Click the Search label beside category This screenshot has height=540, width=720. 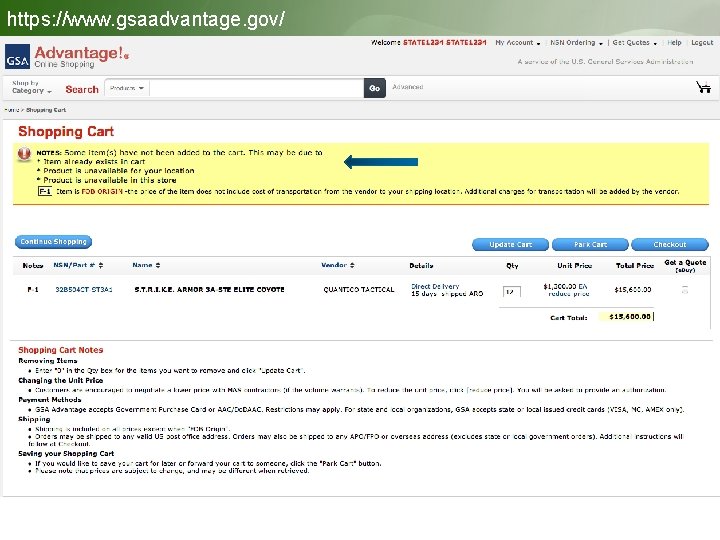[82, 90]
